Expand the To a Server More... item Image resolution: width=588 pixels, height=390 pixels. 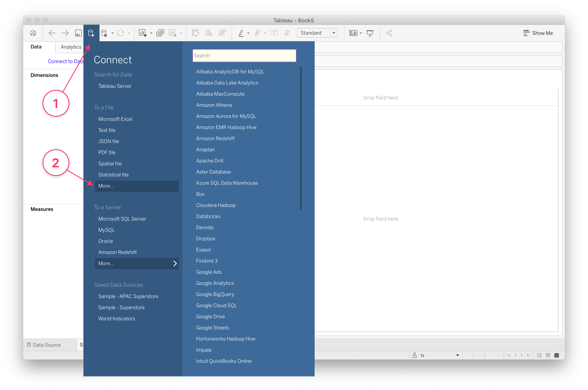click(137, 264)
